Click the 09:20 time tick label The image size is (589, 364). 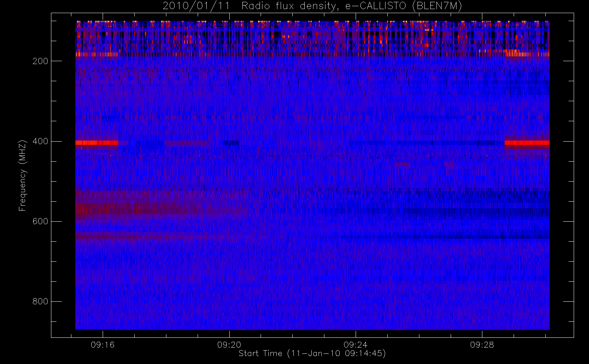229,345
